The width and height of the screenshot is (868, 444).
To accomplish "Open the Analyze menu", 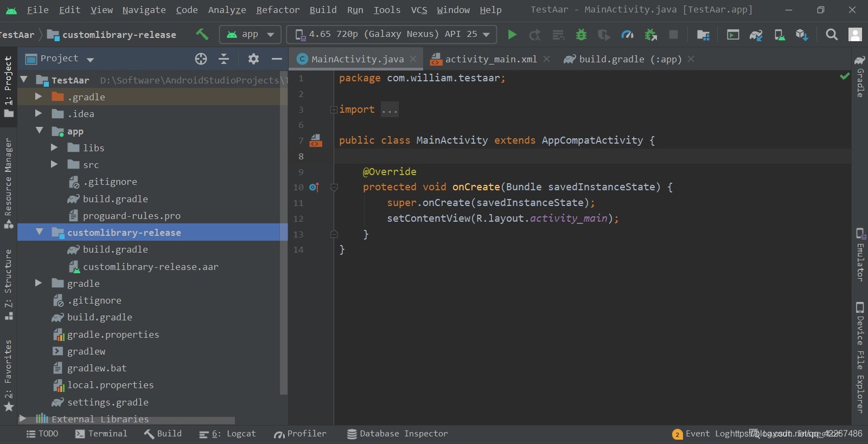I will (227, 10).
